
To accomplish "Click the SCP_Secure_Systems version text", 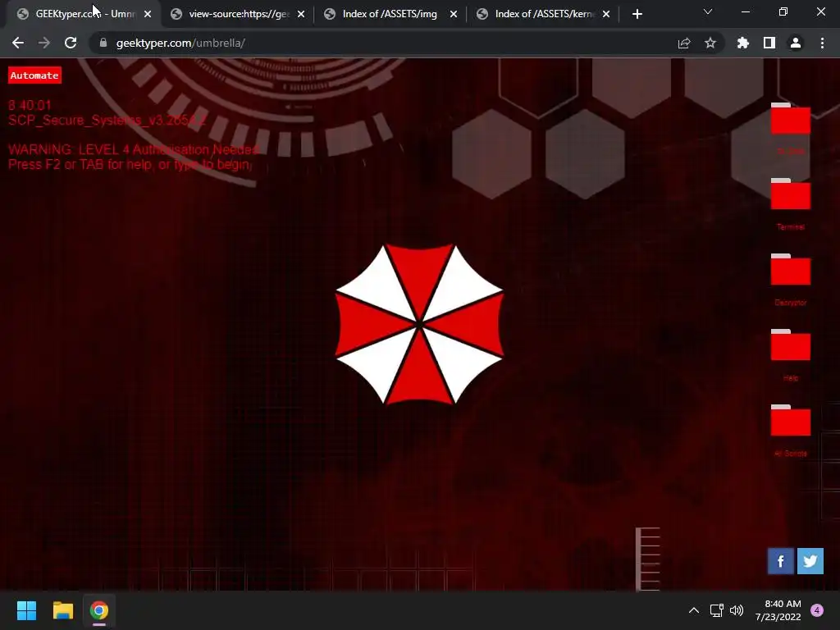I will click(107, 120).
